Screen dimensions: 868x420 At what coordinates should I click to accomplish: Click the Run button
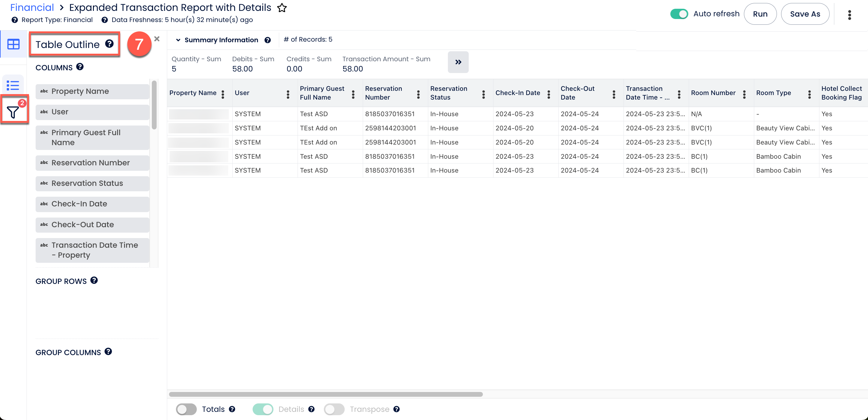pos(760,14)
